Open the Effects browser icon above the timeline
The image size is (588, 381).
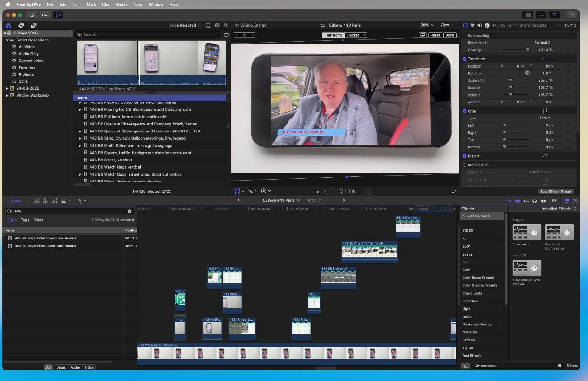click(x=567, y=201)
